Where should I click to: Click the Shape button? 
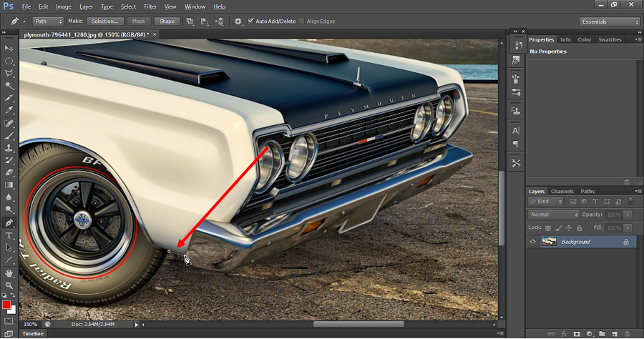pyautogui.click(x=167, y=21)
